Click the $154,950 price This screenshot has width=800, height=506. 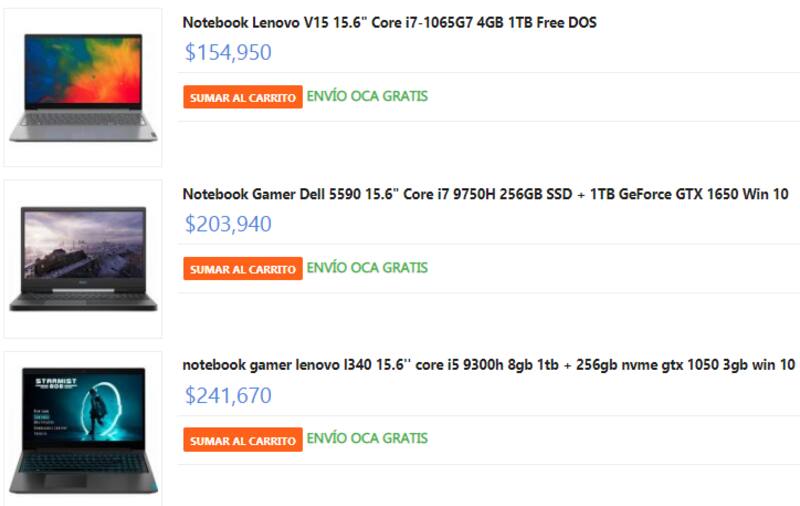pyautogui.click(x=228, y=53)
